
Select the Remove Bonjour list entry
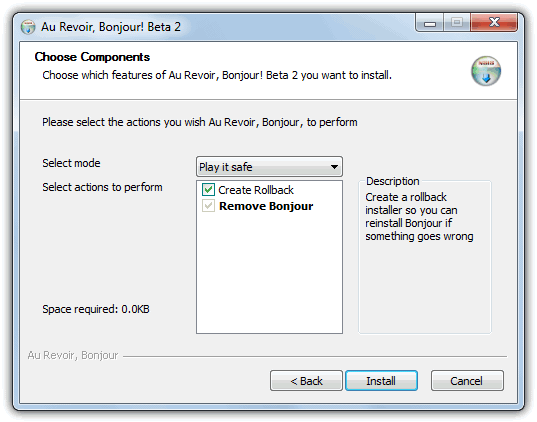click(266, 206)
